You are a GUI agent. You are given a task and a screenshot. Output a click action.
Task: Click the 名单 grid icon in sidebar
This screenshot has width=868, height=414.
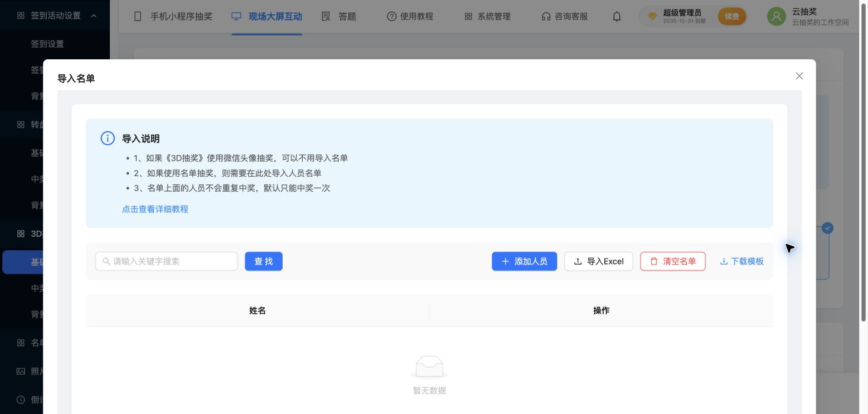[21, 343]
